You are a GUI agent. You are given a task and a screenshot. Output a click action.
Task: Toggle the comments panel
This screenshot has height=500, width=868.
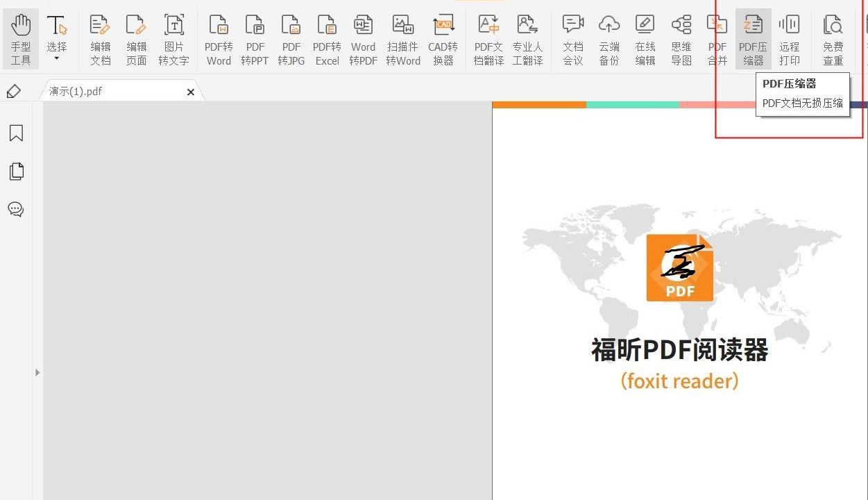click(15, 209)
